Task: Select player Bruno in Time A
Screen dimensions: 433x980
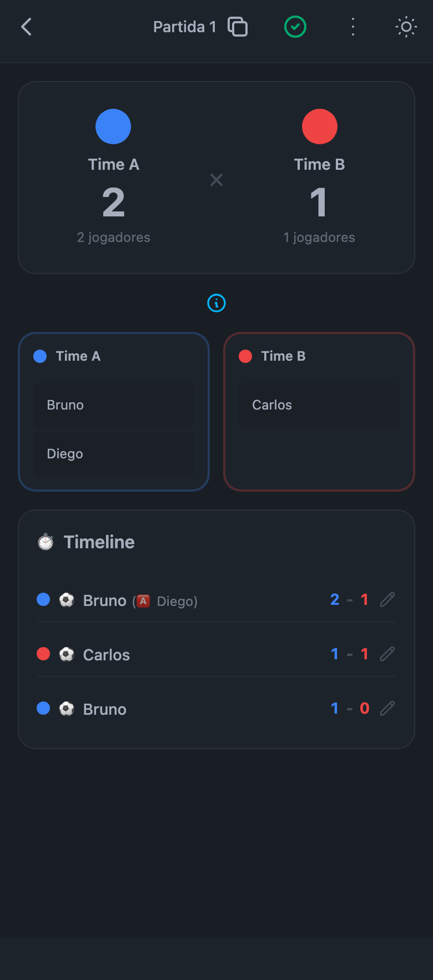Action: click(x=114, y=405)
